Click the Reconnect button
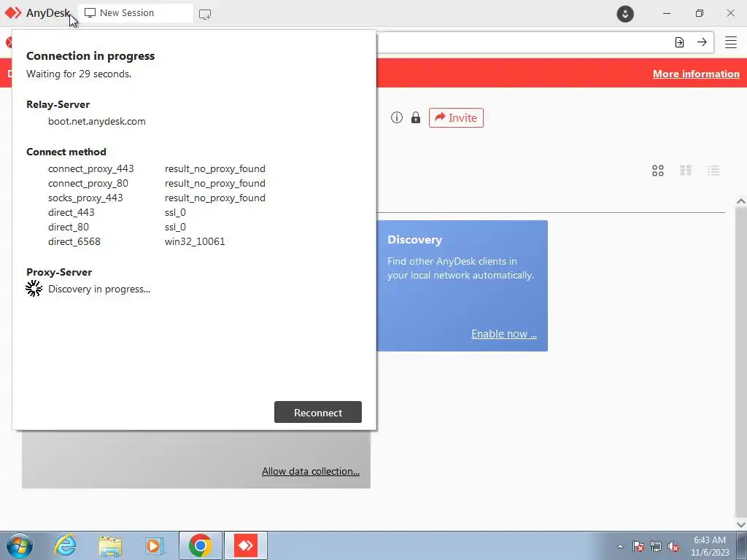This screenshot has width=747, height=560. [318, 413]
